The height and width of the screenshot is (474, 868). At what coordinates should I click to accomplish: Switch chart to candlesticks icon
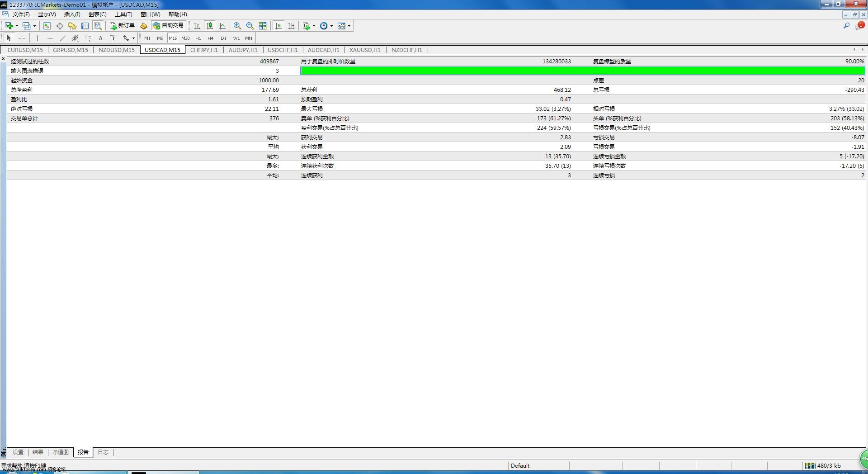(x=210, y=26)
